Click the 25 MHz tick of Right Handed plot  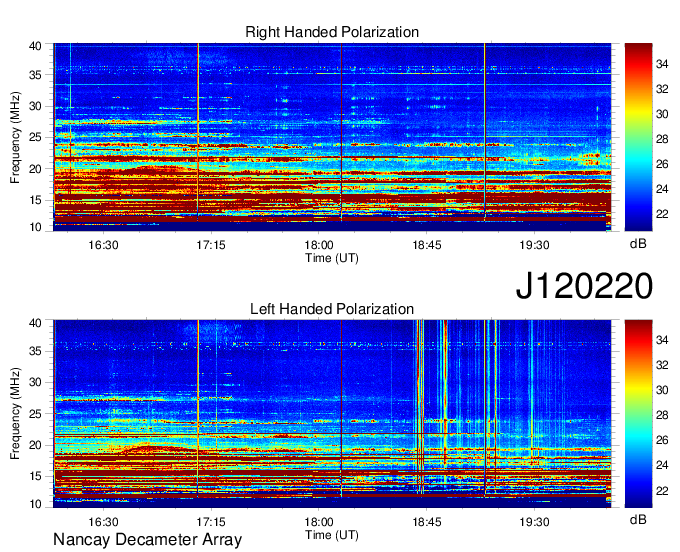pos(36,137)
